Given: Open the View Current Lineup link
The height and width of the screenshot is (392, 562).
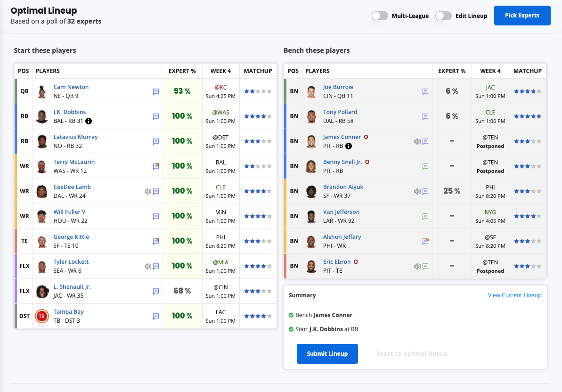Looking at the screenshot, I should click(514, 295).
